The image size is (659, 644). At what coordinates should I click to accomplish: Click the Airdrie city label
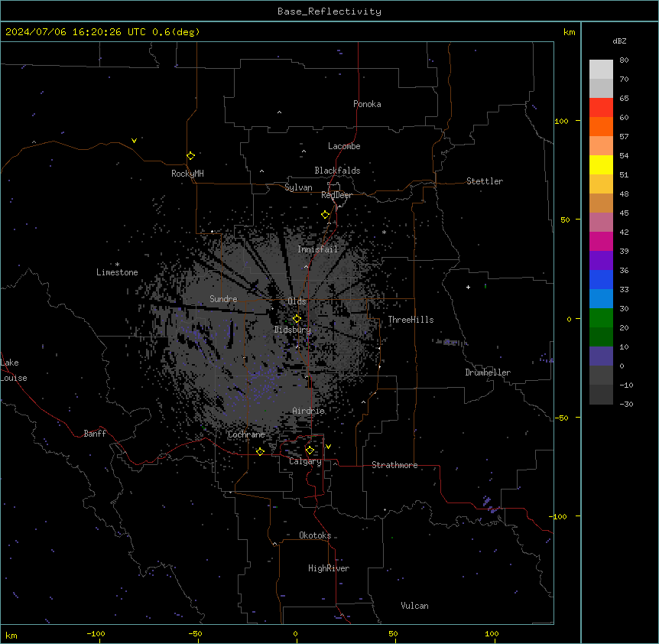pyautogui.click(x=308, y=411)
